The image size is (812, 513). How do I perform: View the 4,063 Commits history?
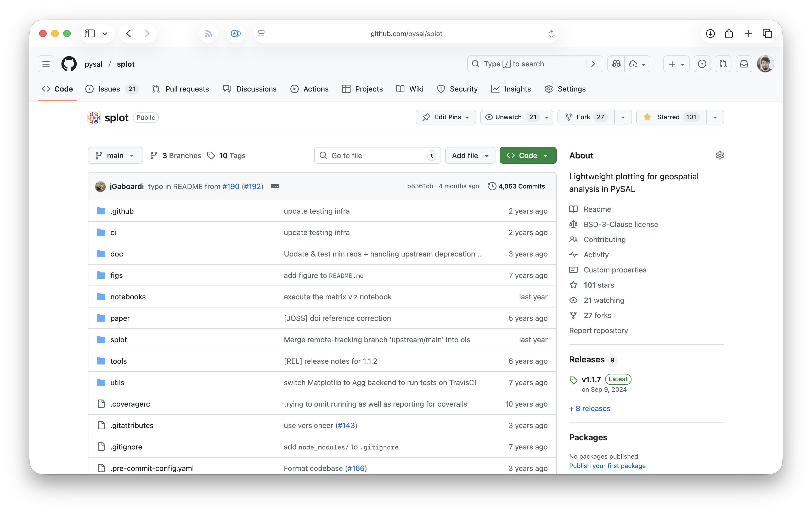point(516,186)
